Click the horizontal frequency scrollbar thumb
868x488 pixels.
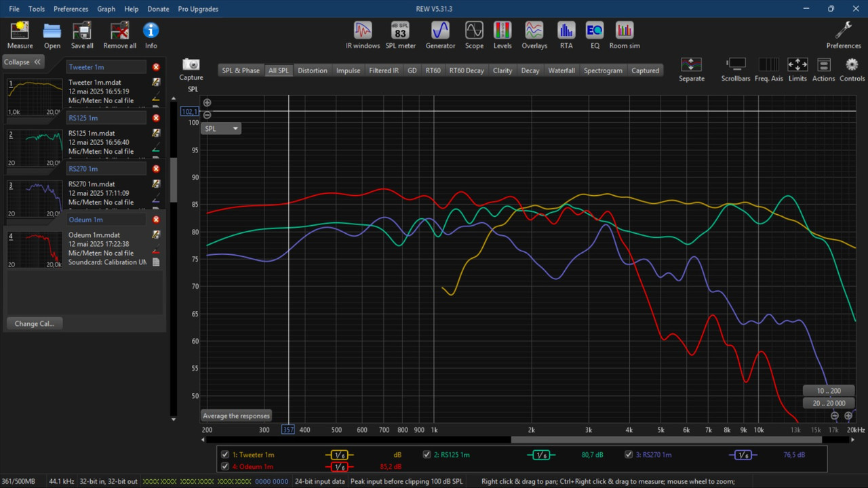pyautogui.click(x=667, y=440)
